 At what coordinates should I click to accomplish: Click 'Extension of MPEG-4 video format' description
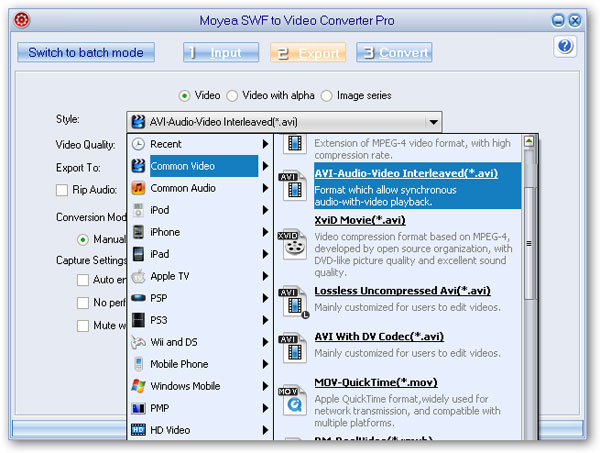(x=412, y=149)
